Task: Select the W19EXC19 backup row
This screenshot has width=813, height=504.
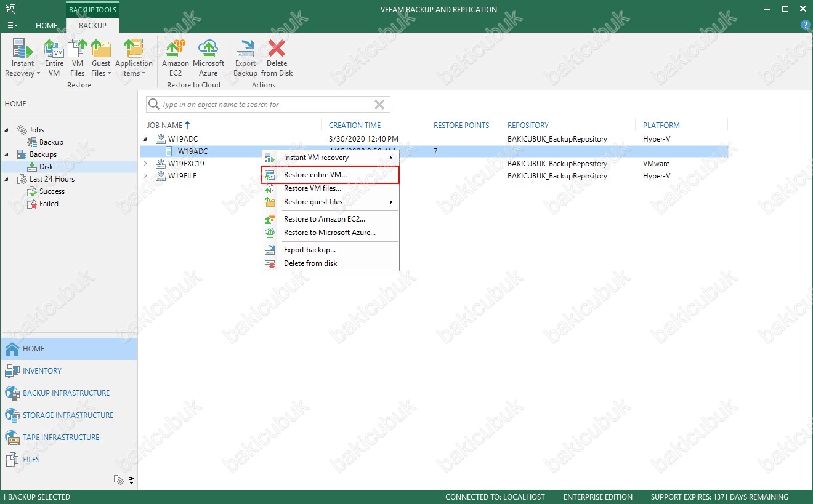Action: [x=434, y=164]
